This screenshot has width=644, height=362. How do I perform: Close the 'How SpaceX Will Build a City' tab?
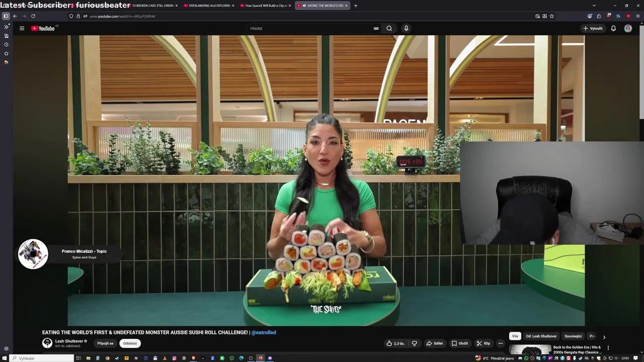coord(289,6)
